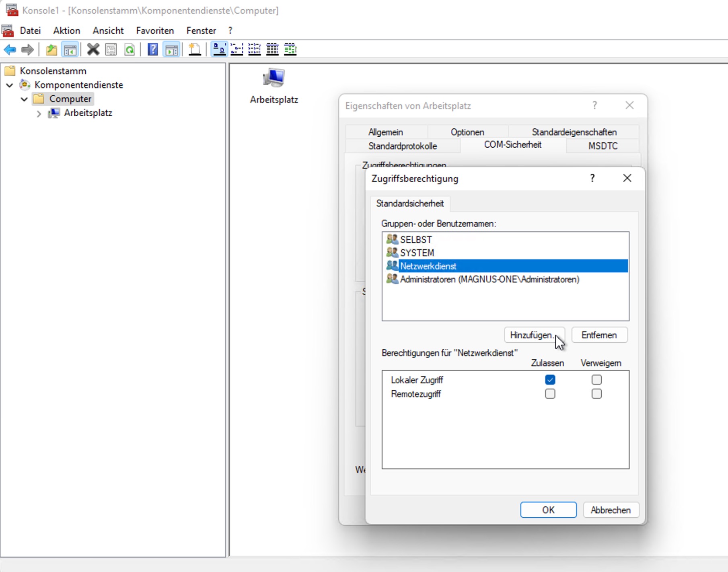Allow Lokaler Zugriff checkbox under Zulassen
Viewport: 728px width, 572px height.
tap(550, 380)
